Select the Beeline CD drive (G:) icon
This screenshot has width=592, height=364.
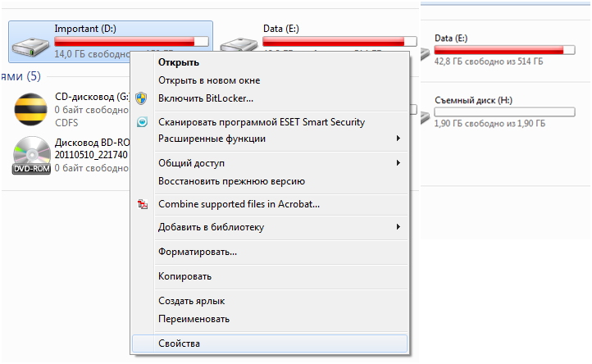click(x=31, y=107)
